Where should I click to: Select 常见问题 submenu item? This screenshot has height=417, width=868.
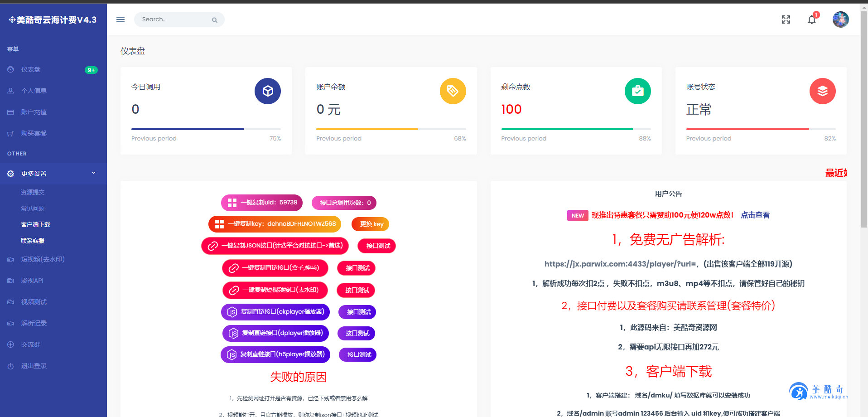click(33, 208)
